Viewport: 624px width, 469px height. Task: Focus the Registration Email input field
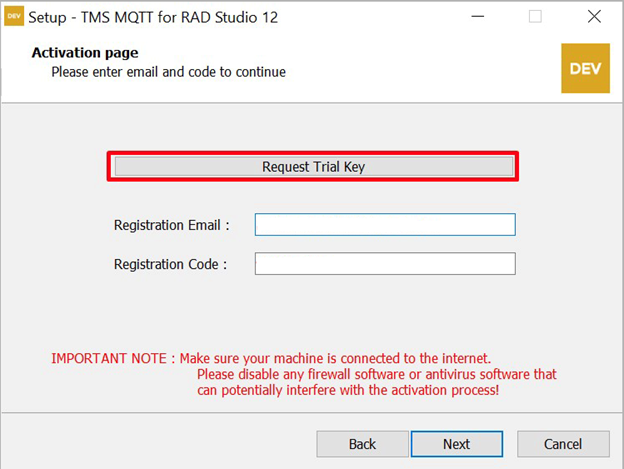tap(385, 224)
